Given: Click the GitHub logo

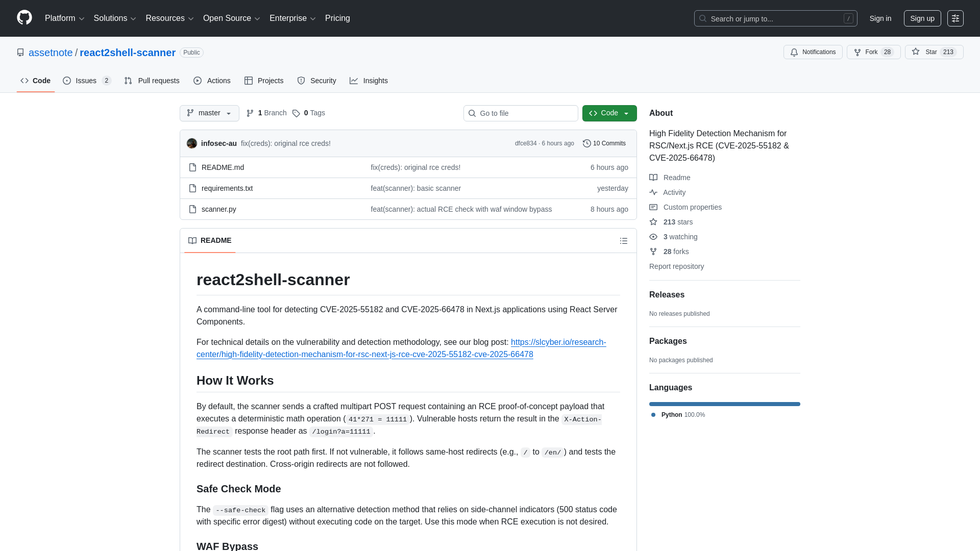Looking at the screenshot, I should 23,18.
